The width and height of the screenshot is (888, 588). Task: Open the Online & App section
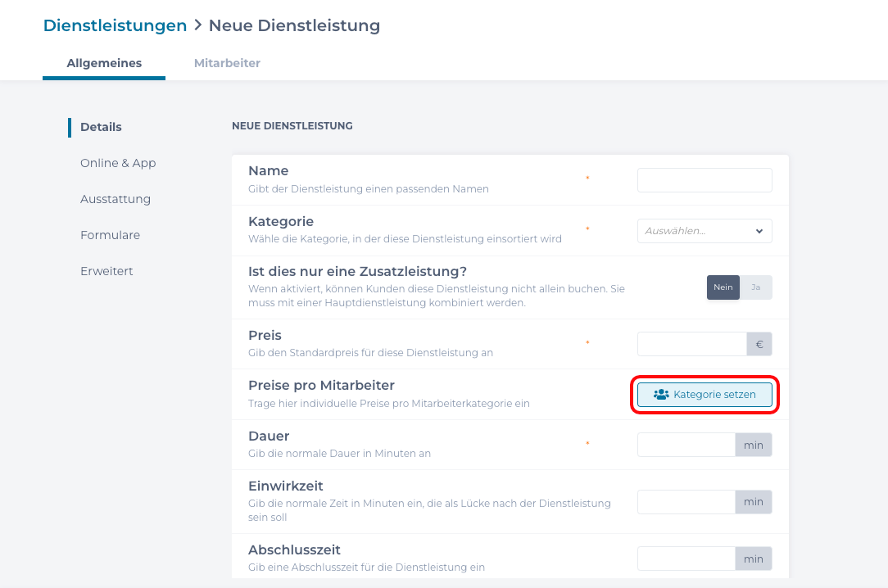pyautogui.click(x=118, y=163)
